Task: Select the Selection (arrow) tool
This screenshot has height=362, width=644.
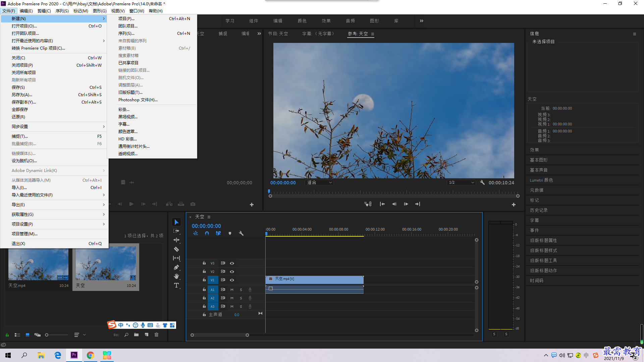Action: 176,222
